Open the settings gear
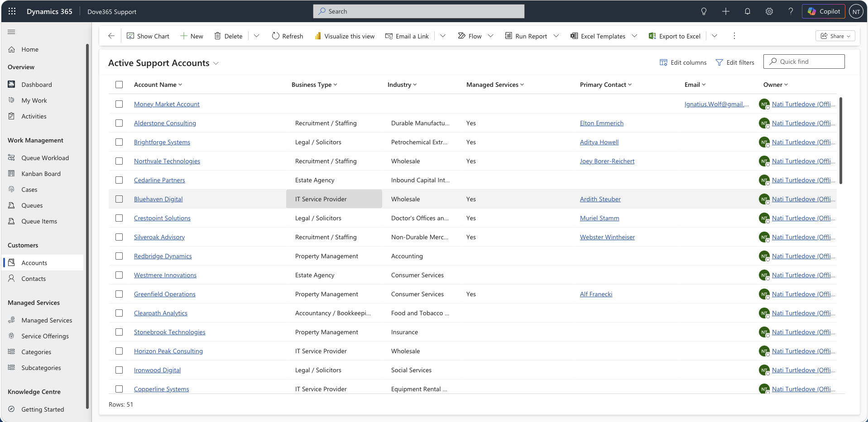Viewport: 868px width, 422px height. pyautogui.click(x=769, y=11)
